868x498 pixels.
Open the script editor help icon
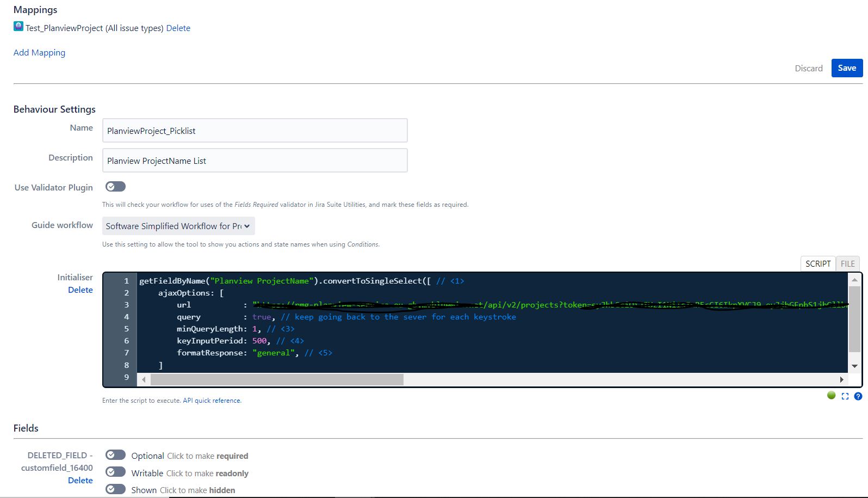(858, 396)
